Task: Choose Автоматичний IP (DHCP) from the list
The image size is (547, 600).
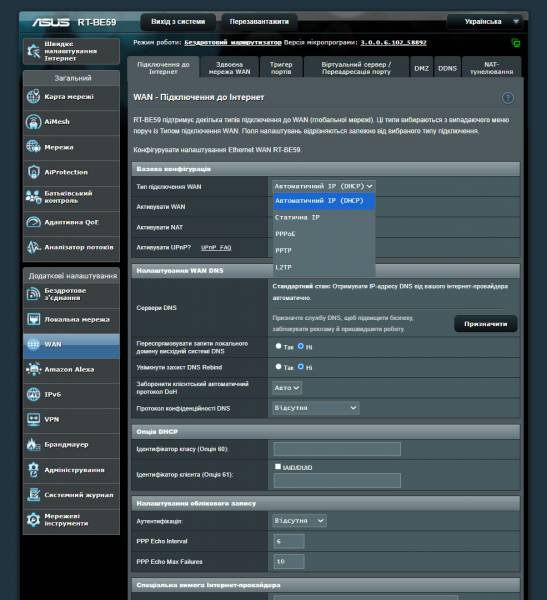Action: coord(324,201)
